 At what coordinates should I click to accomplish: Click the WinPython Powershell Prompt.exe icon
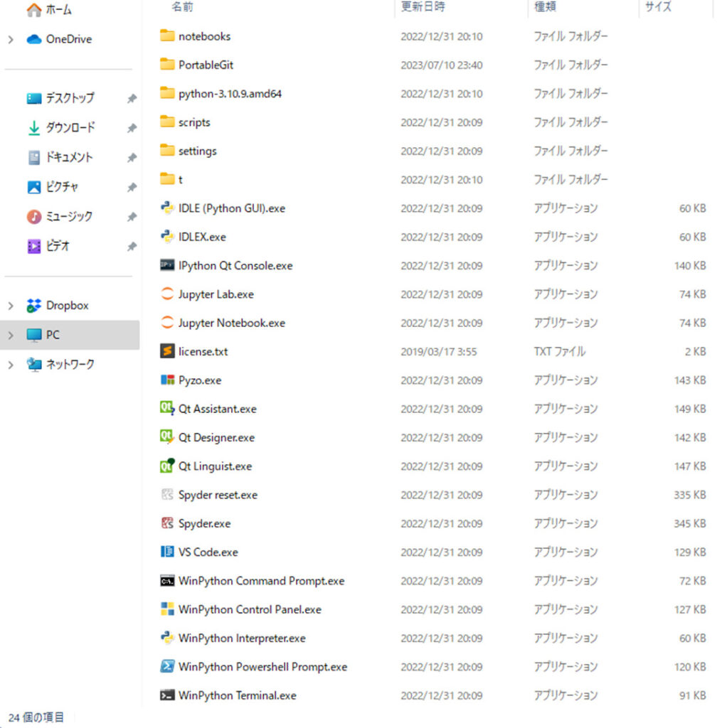click(167, 667)
